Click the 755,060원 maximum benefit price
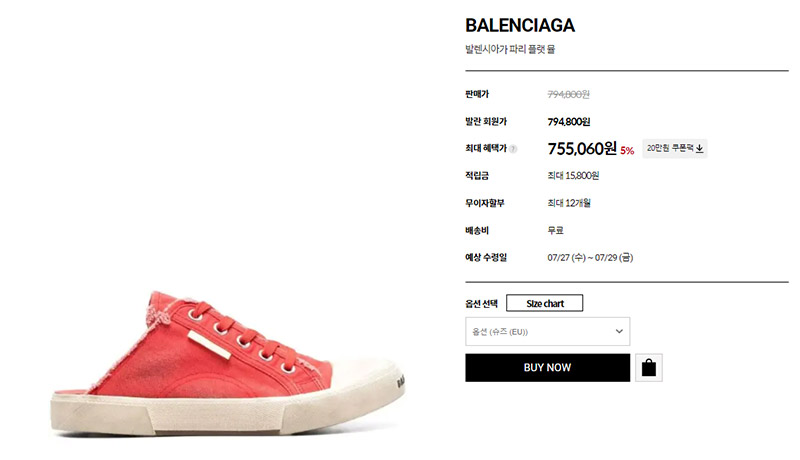 point(582,149)
